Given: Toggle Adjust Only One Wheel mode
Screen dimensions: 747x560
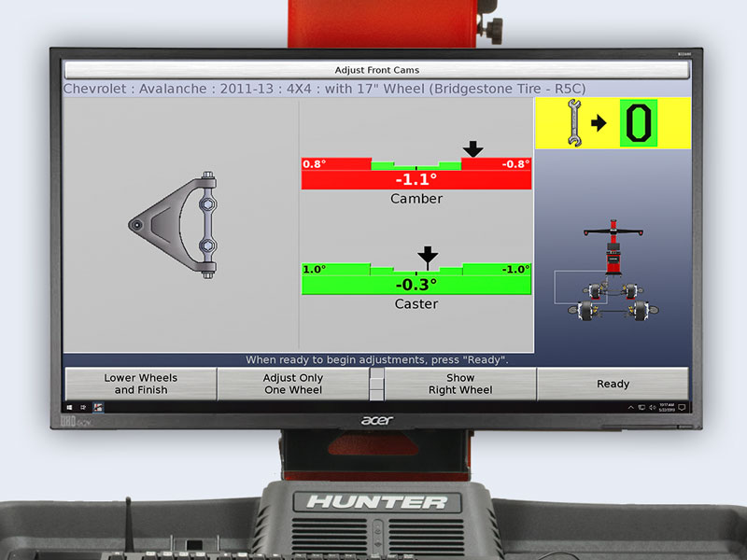Looking at the screenshot, I should [x=294, y=384].
